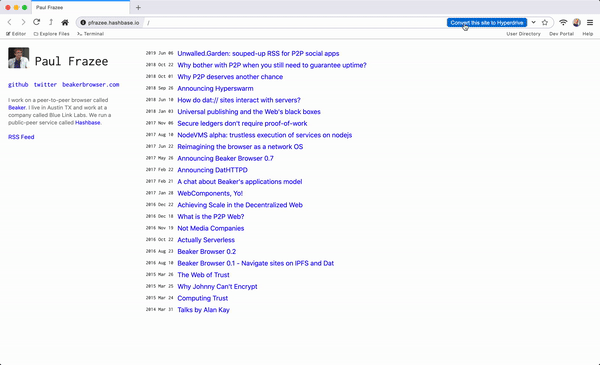Follow the Beaker link in bio

[x=17, y=108]
